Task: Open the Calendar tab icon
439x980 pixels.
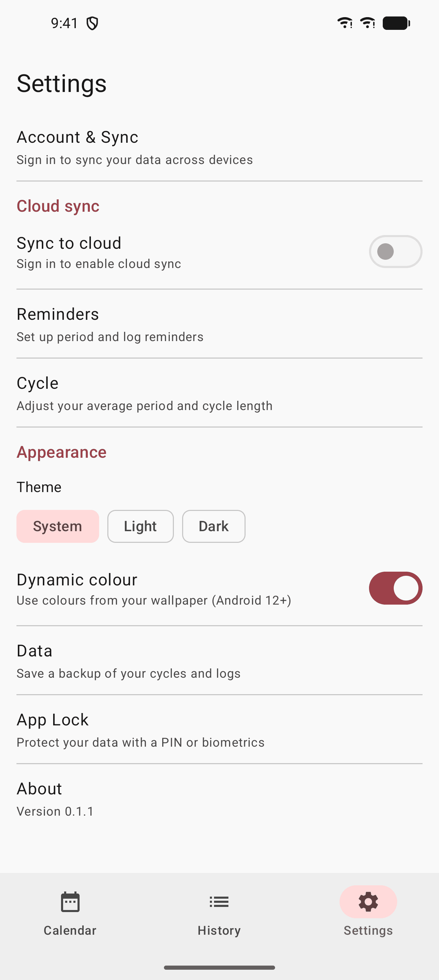Action: (70, 902)
